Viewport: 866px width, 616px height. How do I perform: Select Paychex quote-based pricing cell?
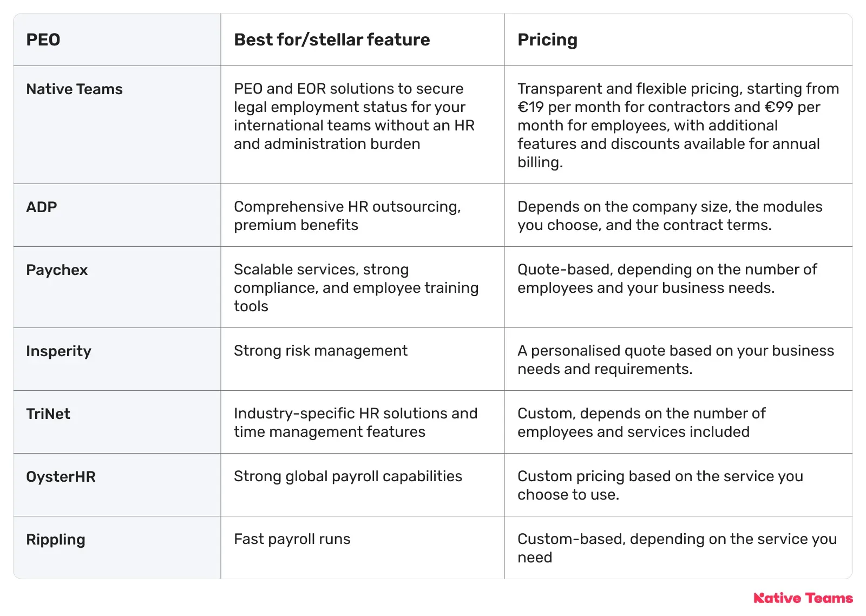pyautogui.click(x=667, y=278)
